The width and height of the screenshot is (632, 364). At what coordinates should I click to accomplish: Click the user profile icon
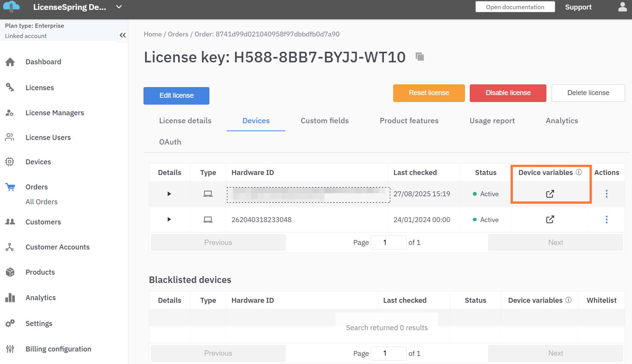pos(622,7)
